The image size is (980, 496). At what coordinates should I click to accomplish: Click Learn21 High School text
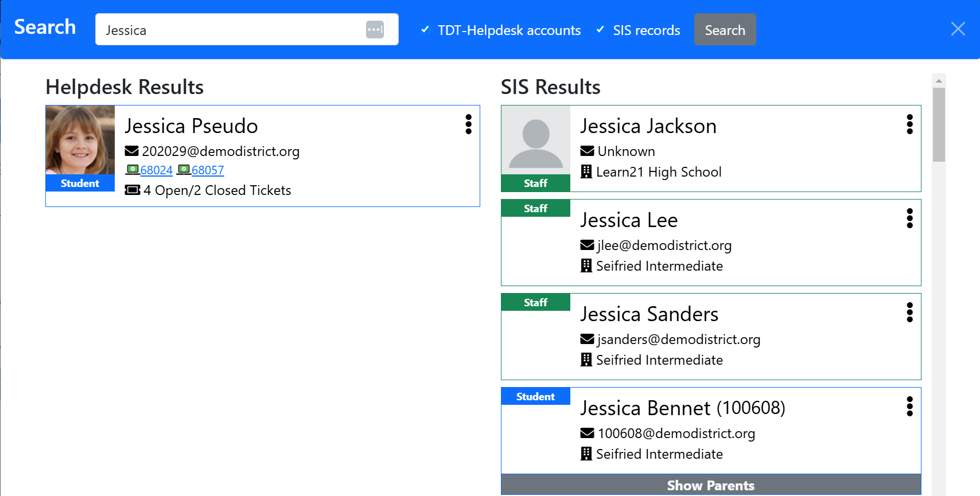tap(659, 172)
